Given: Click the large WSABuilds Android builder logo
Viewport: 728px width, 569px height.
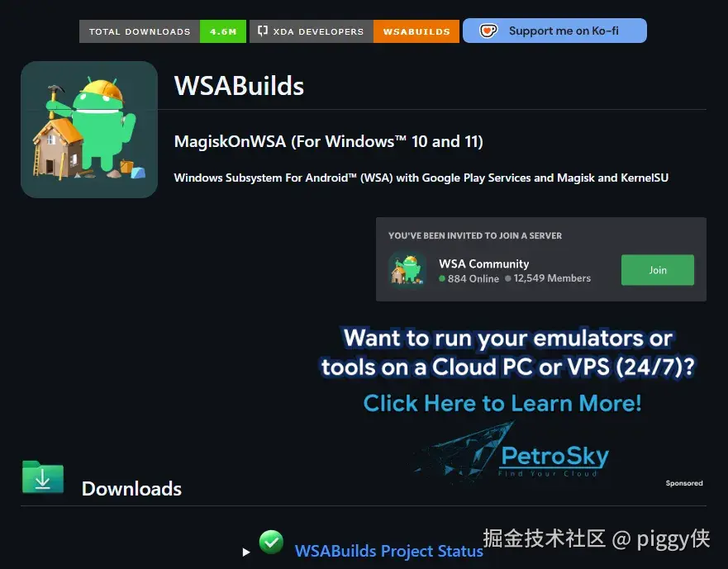Looking at the screenshot, I should pos(89,130).
